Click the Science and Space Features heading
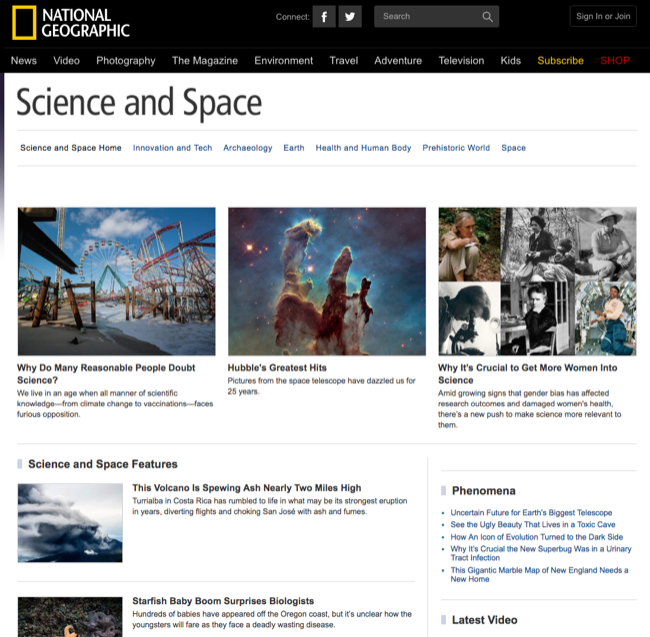Image resolution: width=650 pixels, height=637 pixels. pos(102,464)
